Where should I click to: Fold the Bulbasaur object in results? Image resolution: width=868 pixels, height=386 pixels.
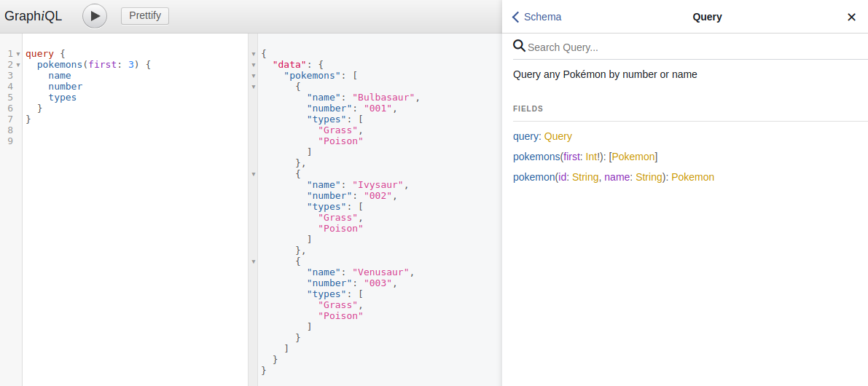(x=254, y=87)
